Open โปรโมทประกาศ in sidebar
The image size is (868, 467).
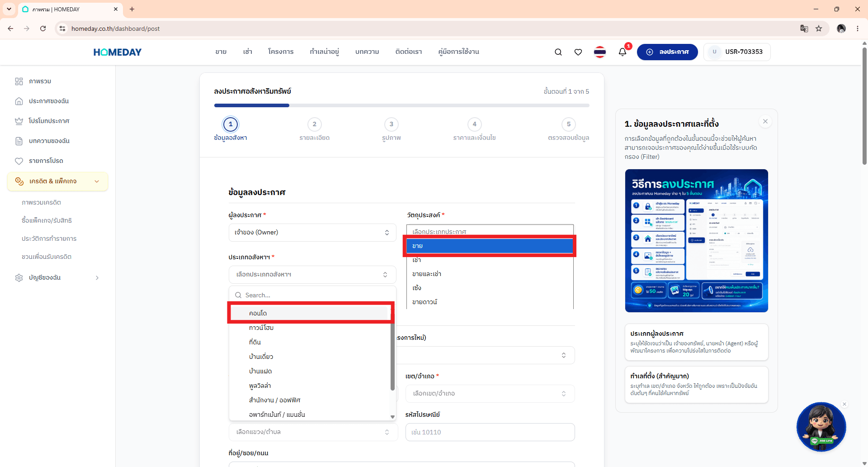49,121
